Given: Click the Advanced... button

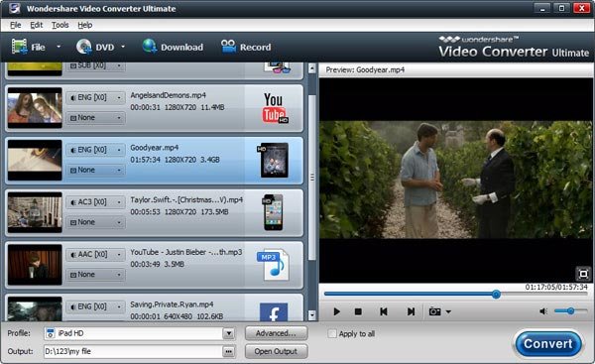Looking at the screenshot, I should click(277, 333).
